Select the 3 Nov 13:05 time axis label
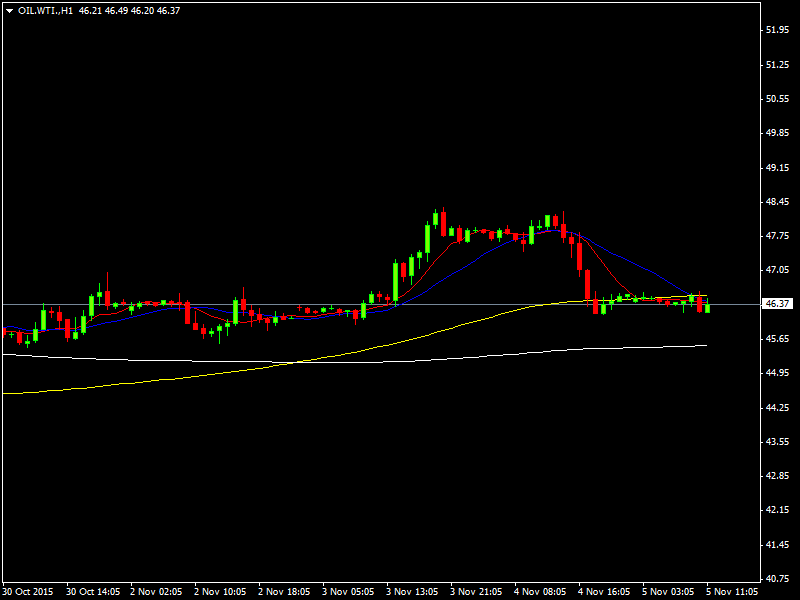800x600 pixels. tap(412, 592)
